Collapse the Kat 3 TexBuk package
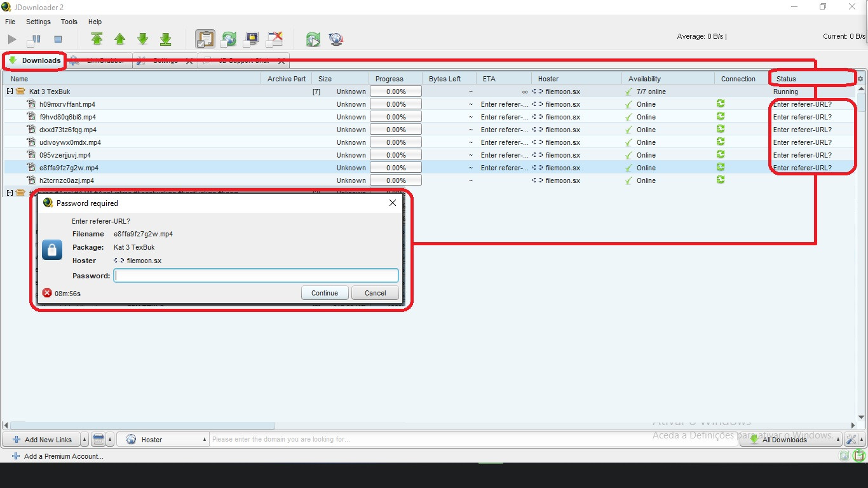This screenshot has width=868, height=488. 10,91
